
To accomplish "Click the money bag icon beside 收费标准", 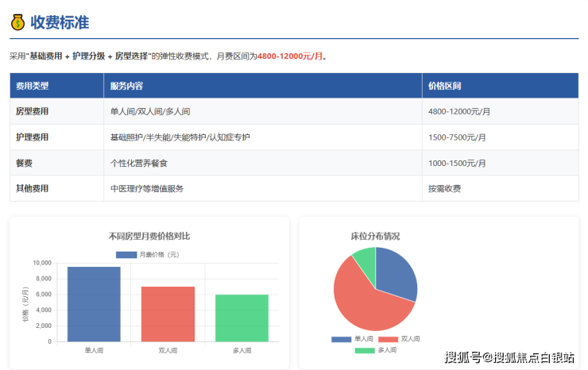I will pos(17,22).
